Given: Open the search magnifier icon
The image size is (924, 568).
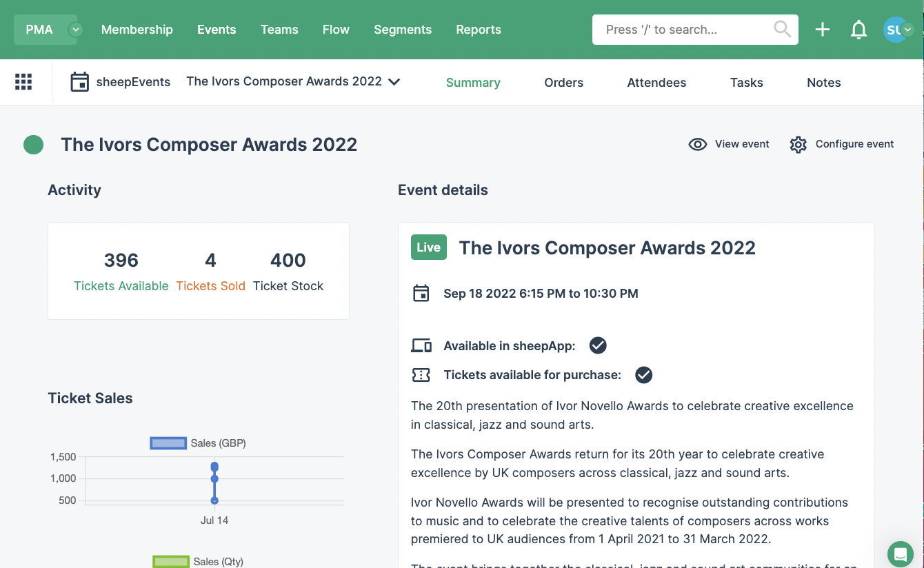Looking at the screenshot, I should coord(782,29).
